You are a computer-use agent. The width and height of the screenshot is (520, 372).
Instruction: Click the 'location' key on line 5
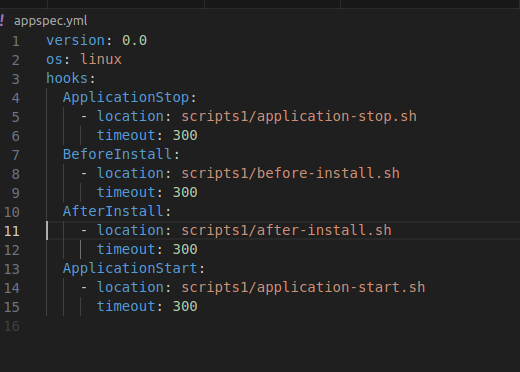(130, 117)
